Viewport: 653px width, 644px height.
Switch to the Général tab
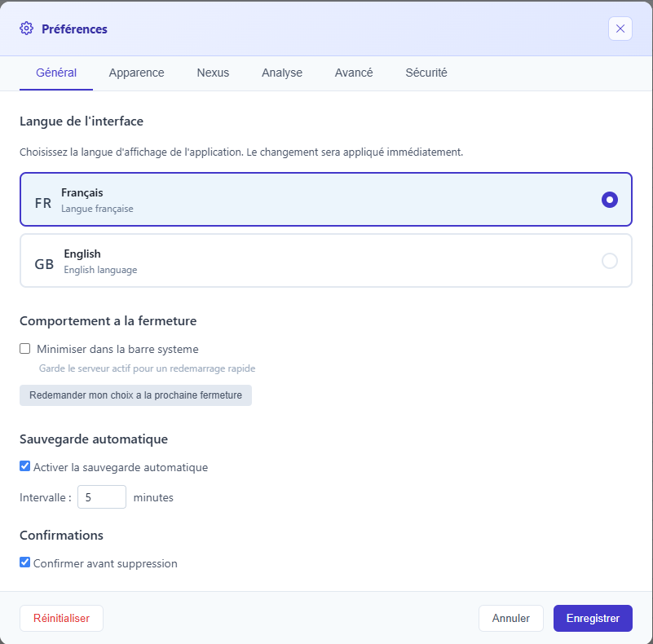coord(56,73)
